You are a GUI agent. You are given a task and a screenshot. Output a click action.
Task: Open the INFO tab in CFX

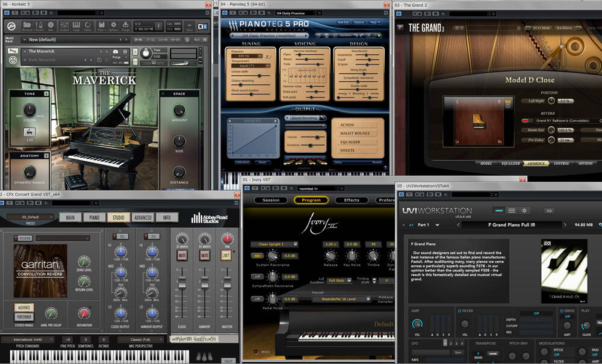(167, 217)
